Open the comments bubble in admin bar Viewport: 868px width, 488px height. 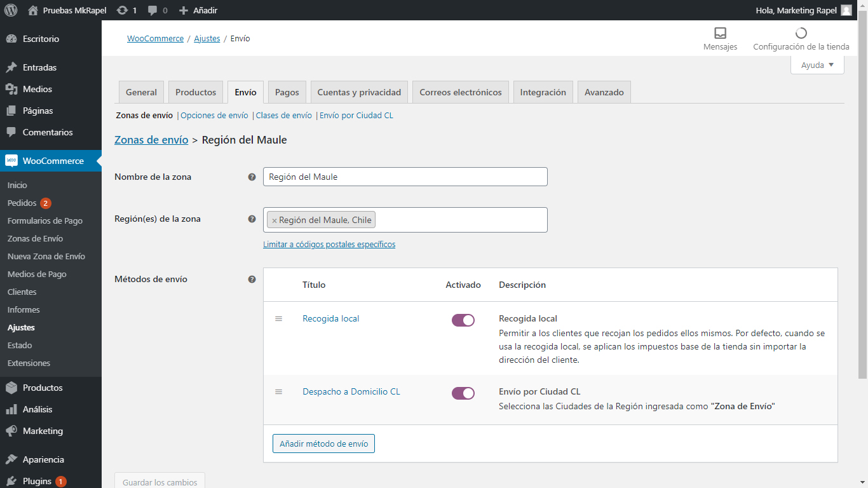tap(153, 11)
